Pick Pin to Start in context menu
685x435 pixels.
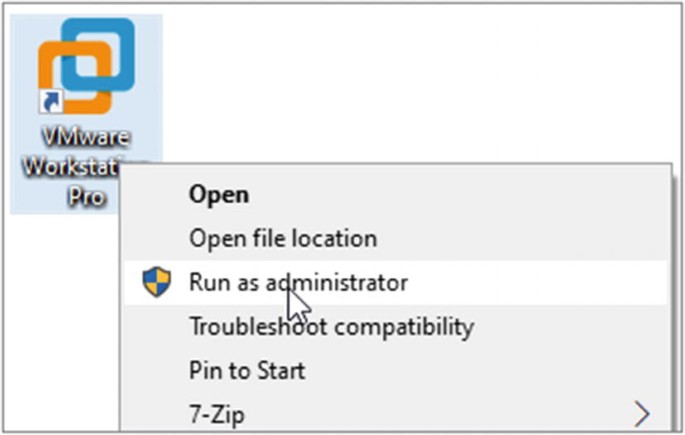247,370
